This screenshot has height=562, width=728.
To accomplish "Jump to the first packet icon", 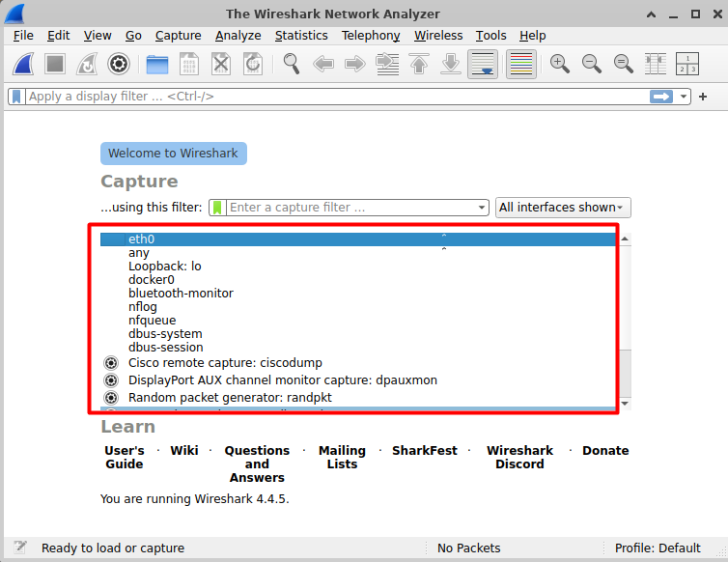I will [419, 64].
